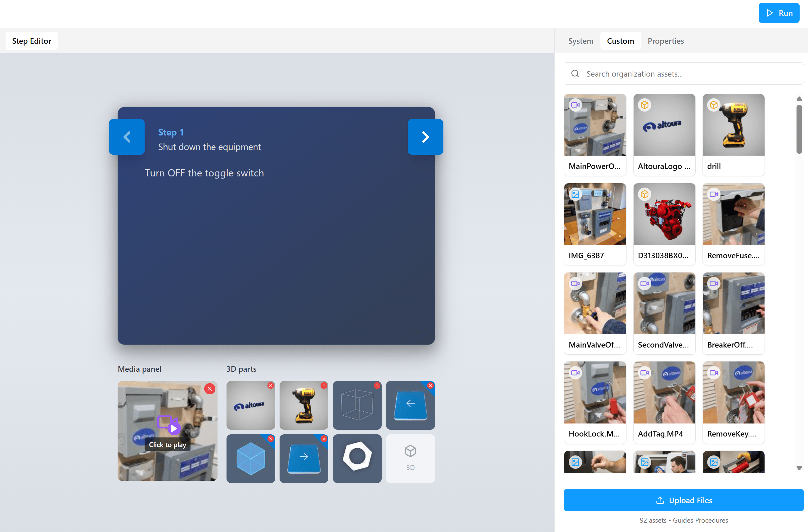808x532 pixels.
Task: Open the Properties tab
Action: pos(665,41)
